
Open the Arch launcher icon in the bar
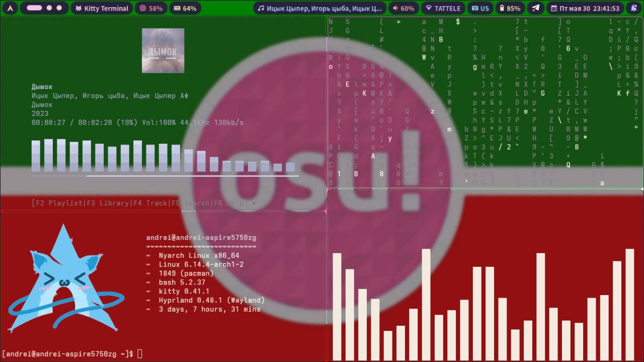[11, 8]
